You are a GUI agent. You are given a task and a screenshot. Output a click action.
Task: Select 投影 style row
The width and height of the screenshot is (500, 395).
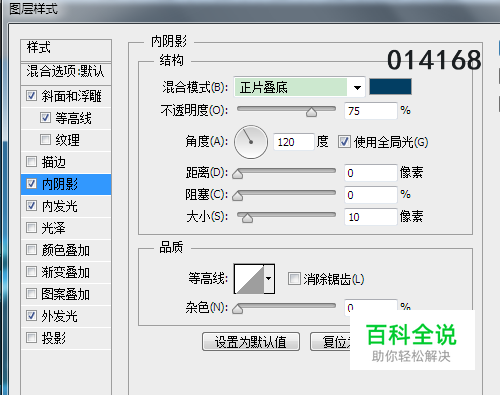point(66,338)
